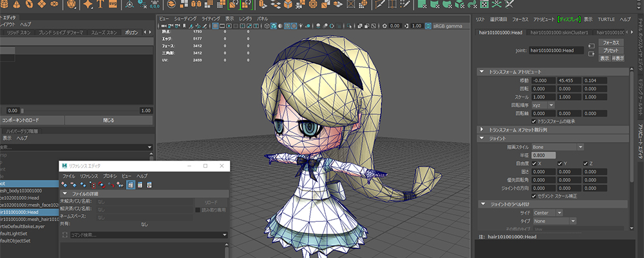Click the 半径 input field showing 0.800

click(543, 155)
